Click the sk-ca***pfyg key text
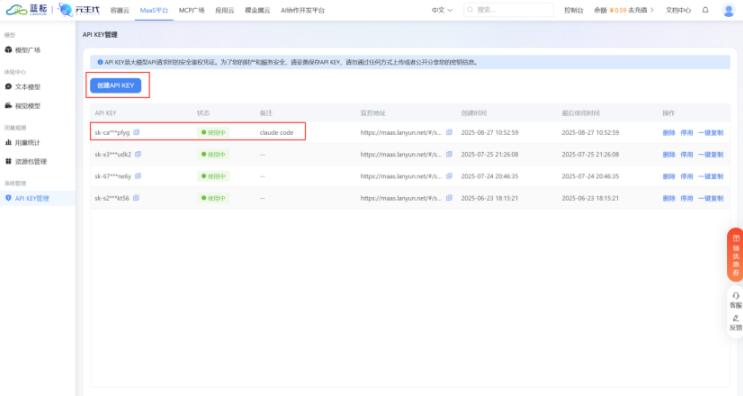743x396 pixels. coord(112,133)
